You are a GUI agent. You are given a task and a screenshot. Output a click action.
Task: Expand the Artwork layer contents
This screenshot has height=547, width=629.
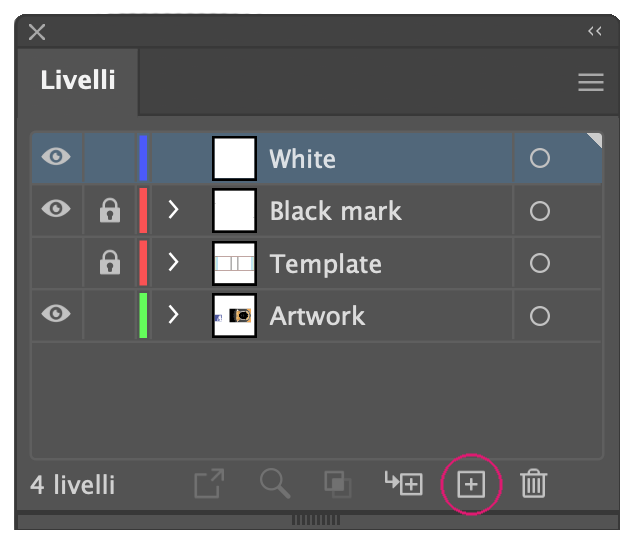coord(173,315)
